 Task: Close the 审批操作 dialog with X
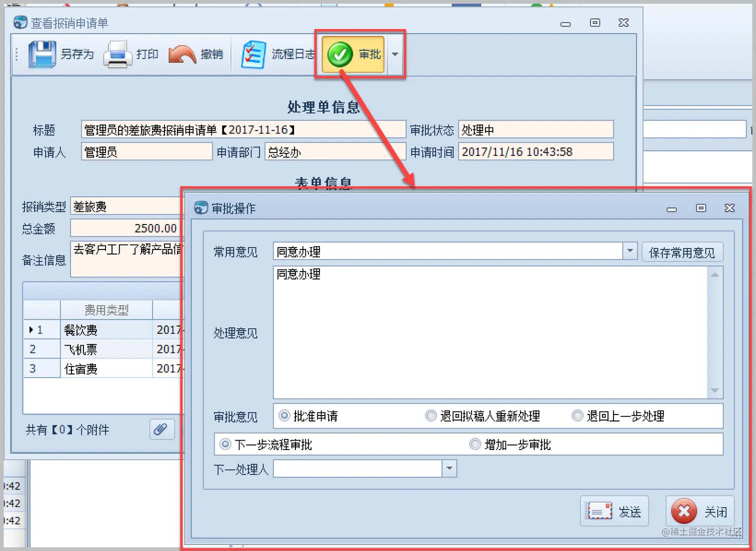[730, 207]
